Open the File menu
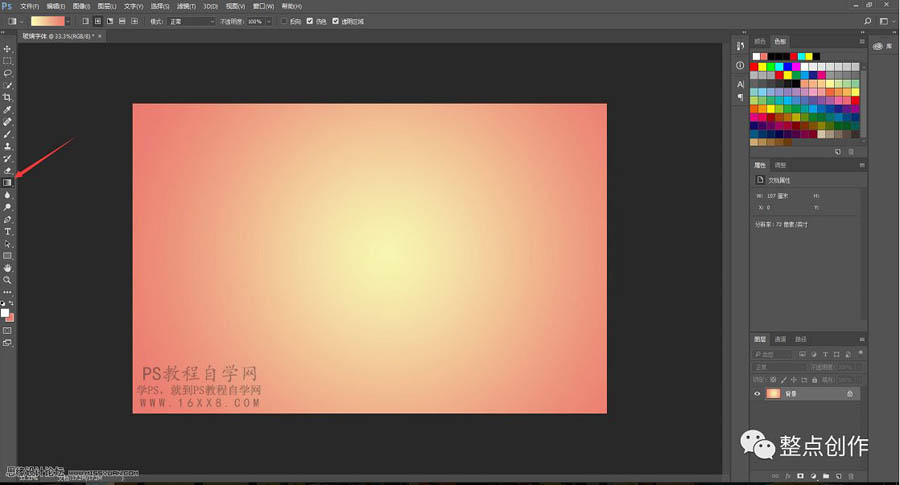This screenshot has height=485, width=900. (x=29, y=6)
